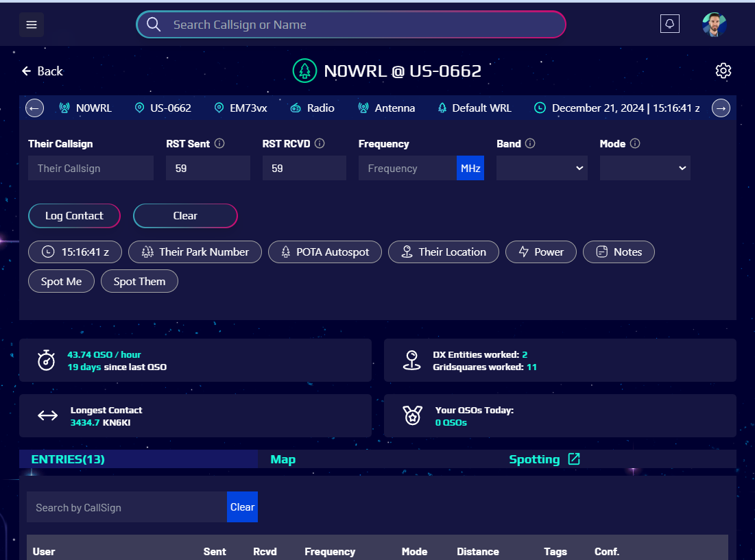
Task: Click the User column header
Action: [44, 551]
